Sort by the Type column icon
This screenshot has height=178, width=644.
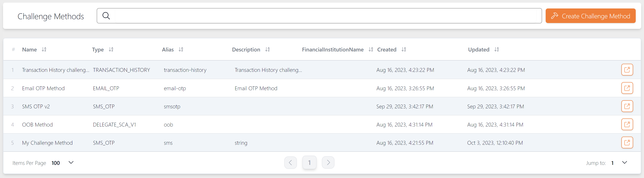tap(111, 49)
